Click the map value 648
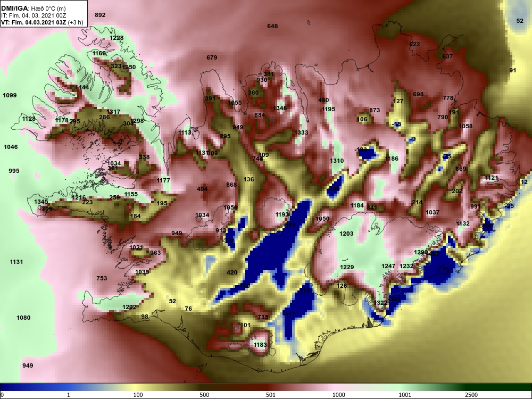Viewport: 532px width, 399px height. [272, 26]
